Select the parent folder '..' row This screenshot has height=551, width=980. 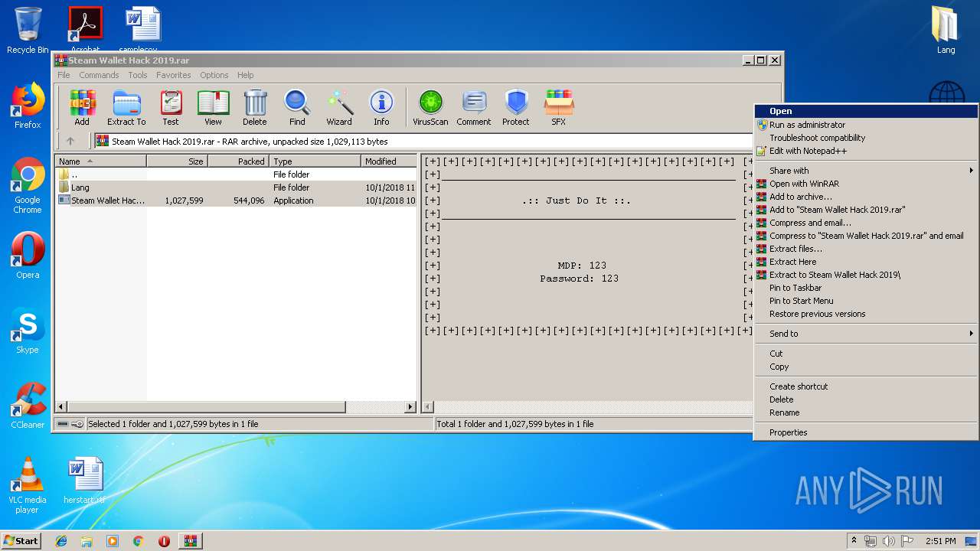[x=237, y=174]
